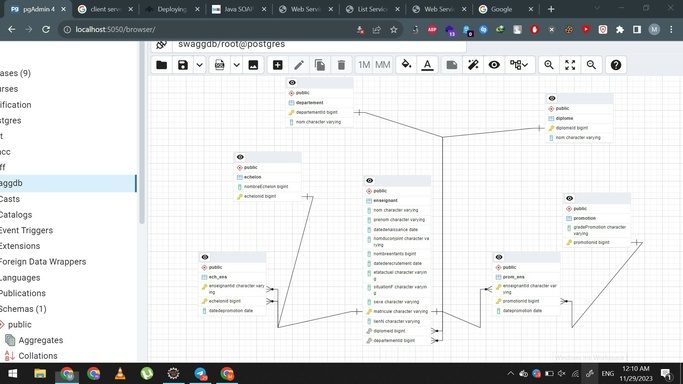Viewport: 683px width, 384px height.
Task: Toggle the eye on the diplome table
Action: [552, 98]
